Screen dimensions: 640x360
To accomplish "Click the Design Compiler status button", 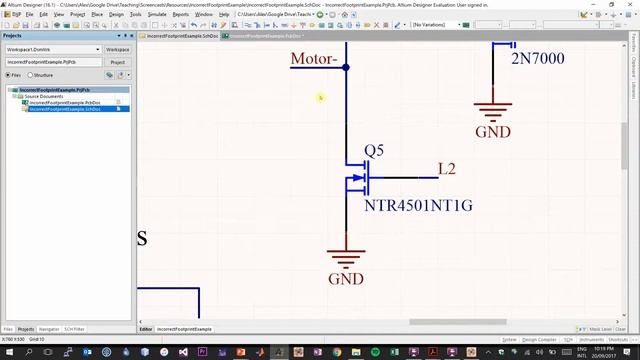I will click(x=539, y=340).
